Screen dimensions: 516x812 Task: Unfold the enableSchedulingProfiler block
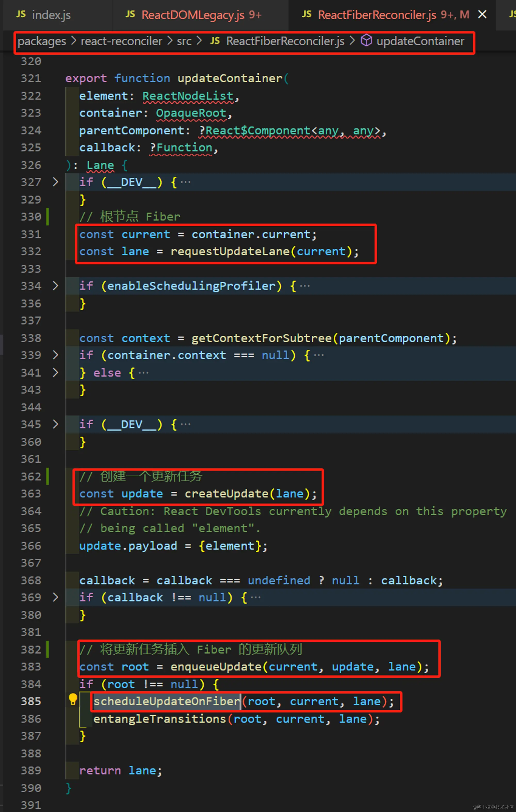[55, 286]
